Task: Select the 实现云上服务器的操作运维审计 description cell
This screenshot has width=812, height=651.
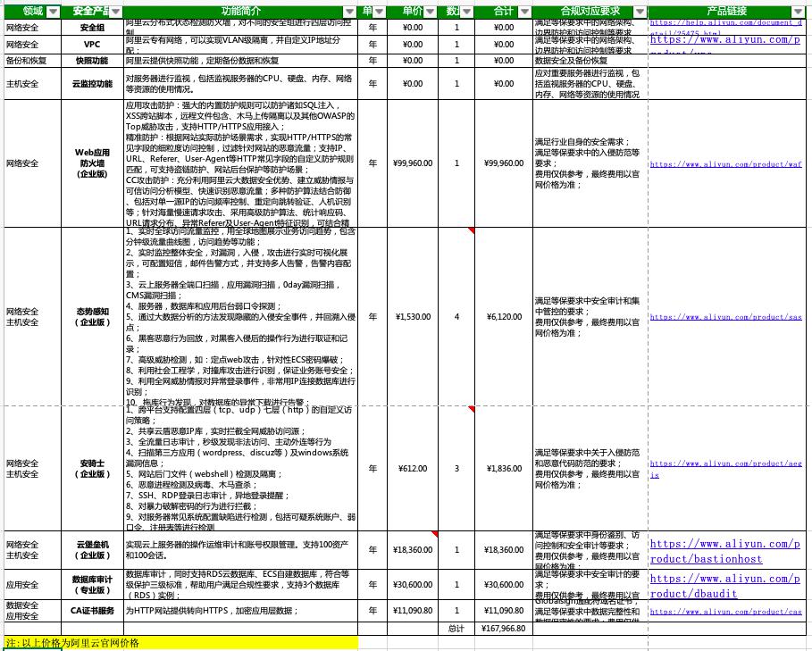Action: (241, 549)
